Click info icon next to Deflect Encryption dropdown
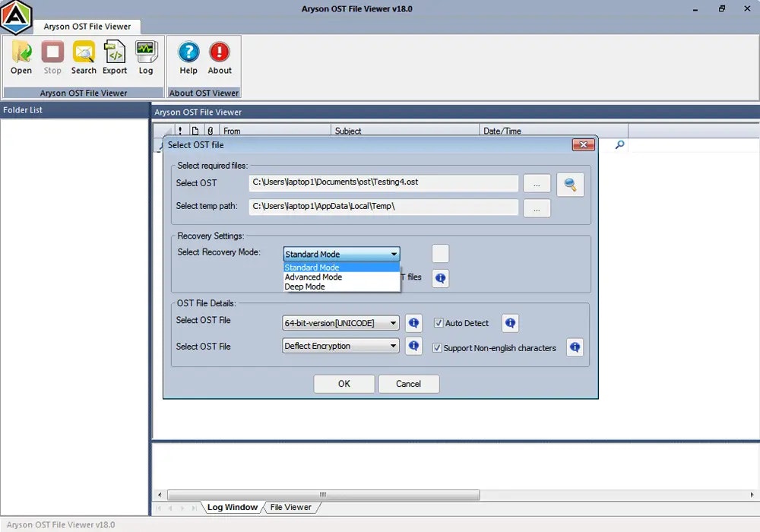760x532 pixels. (413, 346)
